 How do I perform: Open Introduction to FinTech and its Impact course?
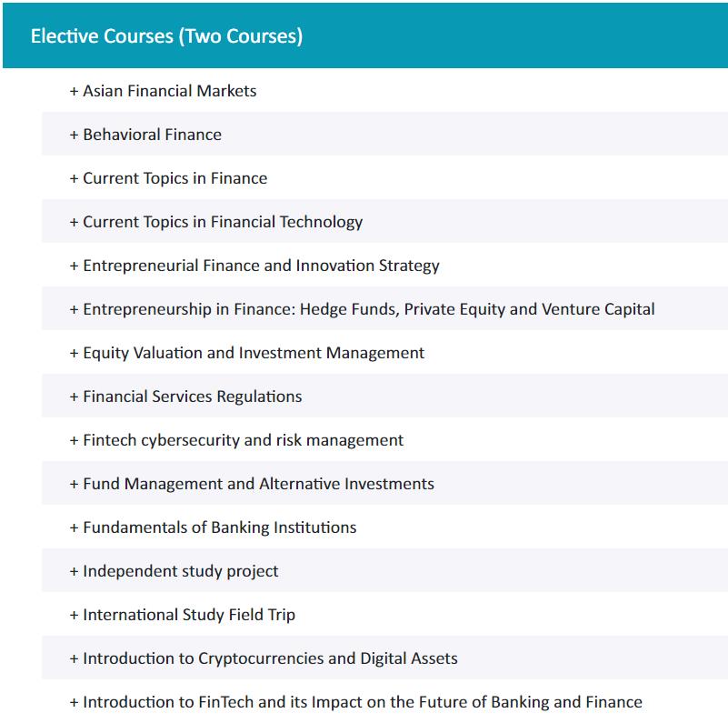tap(362, 702)
